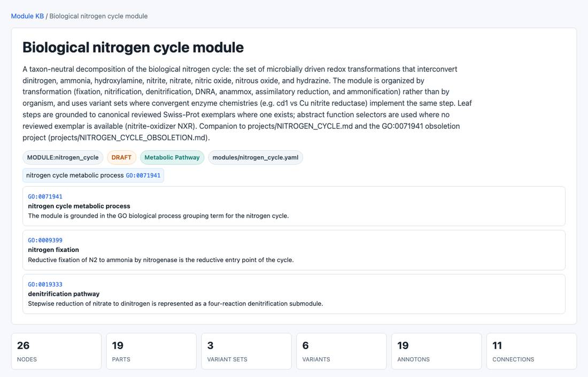Select the DRAFT status badge
This screenshot has height=377, width=588.
click(x=121, y=158)
